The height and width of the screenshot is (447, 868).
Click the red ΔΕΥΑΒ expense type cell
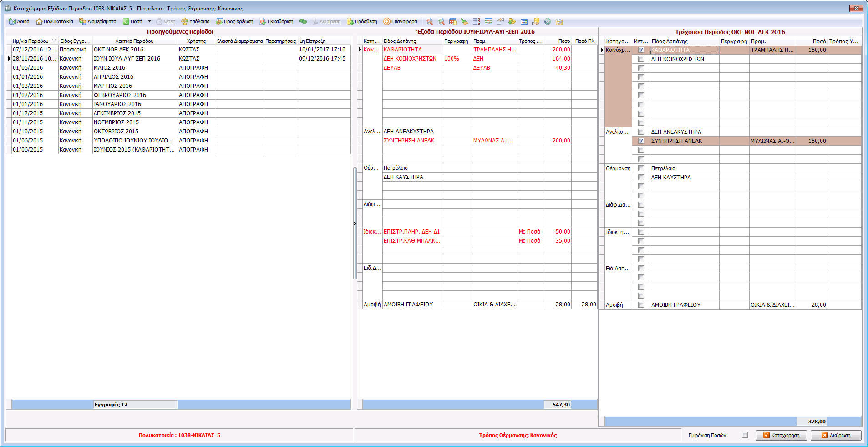(x=412, y=68)
